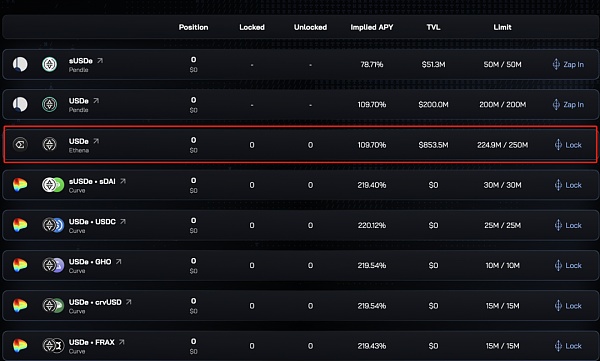Click Zap In for sUSDe Pendle

568,64
